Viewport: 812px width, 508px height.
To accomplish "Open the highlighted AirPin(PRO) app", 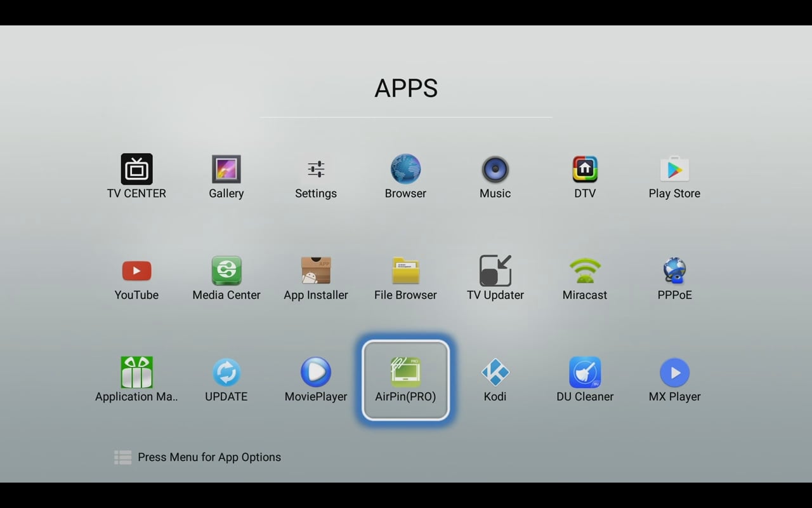I will (x=405, y=380).
